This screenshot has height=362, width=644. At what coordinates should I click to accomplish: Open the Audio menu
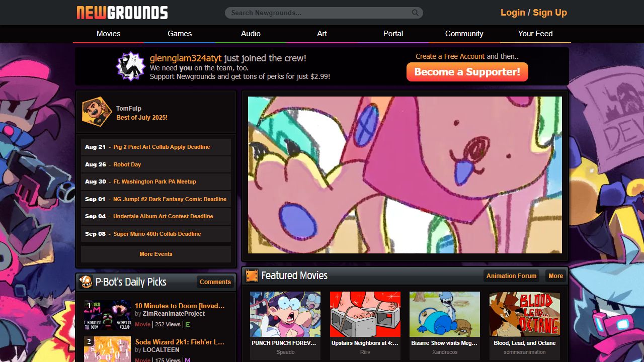click(251, 34)
